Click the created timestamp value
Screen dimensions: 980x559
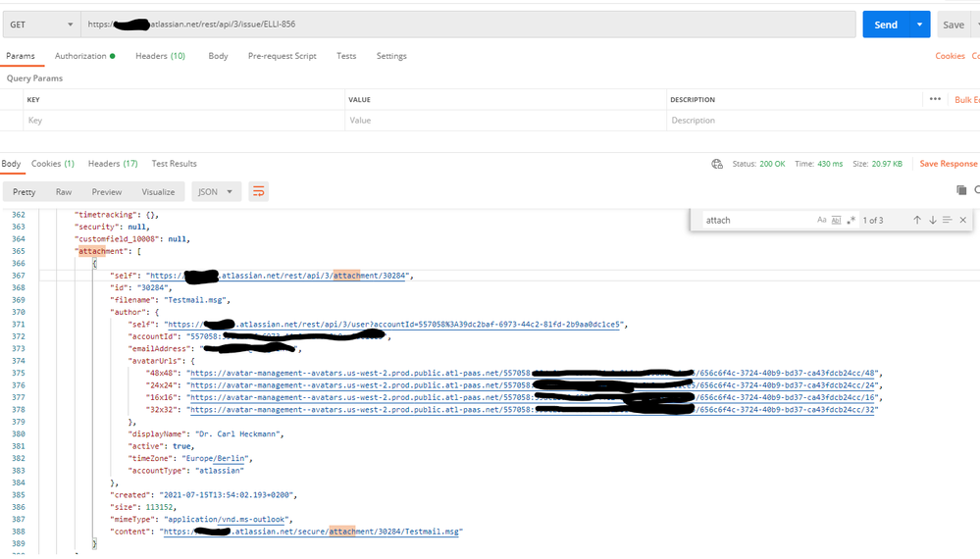pyautogui.click(x=227, y=494)
